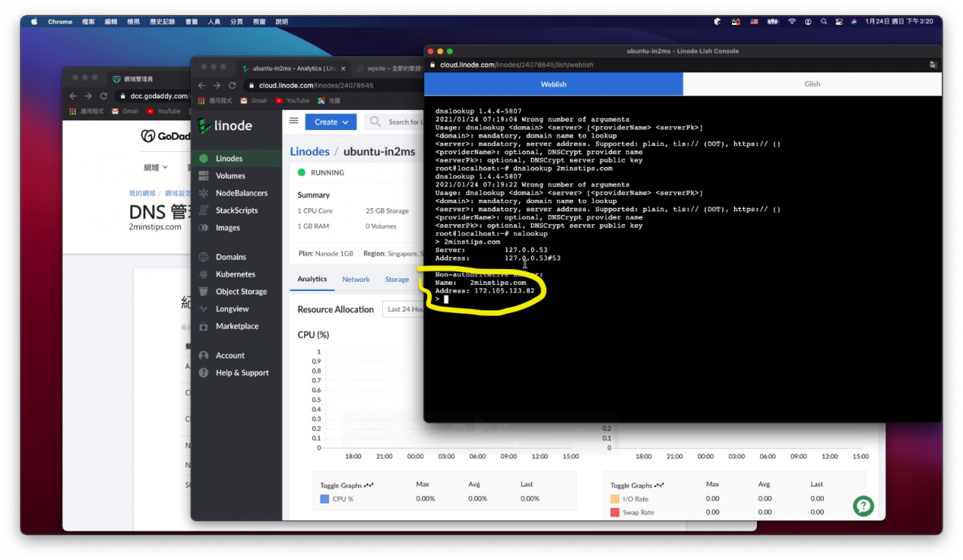
Task: Switch to the Glish tab
Action: click(x=813, y=84)
